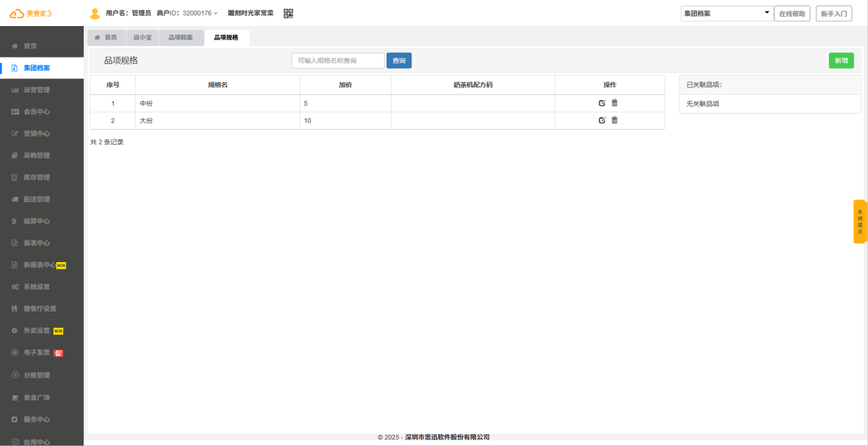868x446 pixels.
Task: Open 新报表中心 in sidebar
Action: coord(40,265)
